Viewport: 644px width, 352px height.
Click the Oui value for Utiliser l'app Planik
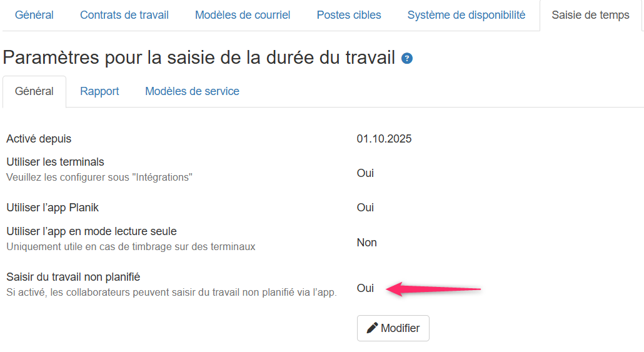coord(365,208)
